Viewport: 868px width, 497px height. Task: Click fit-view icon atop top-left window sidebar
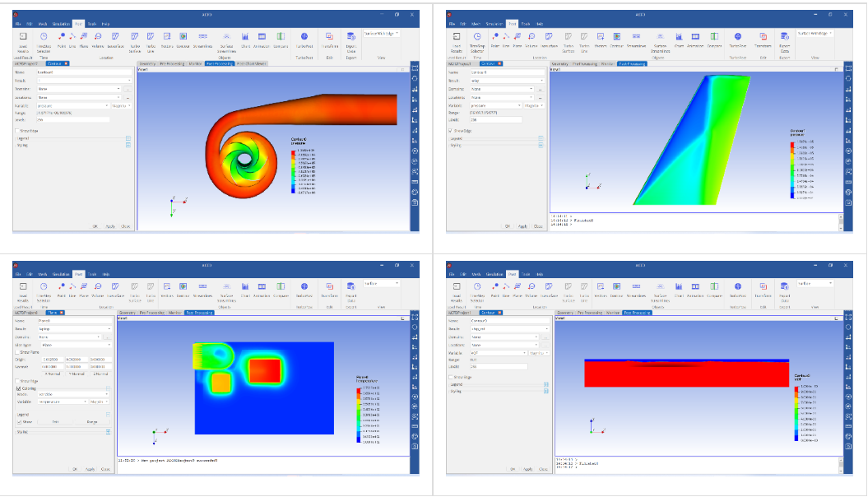pyautogui.click(x=415, y=68)
